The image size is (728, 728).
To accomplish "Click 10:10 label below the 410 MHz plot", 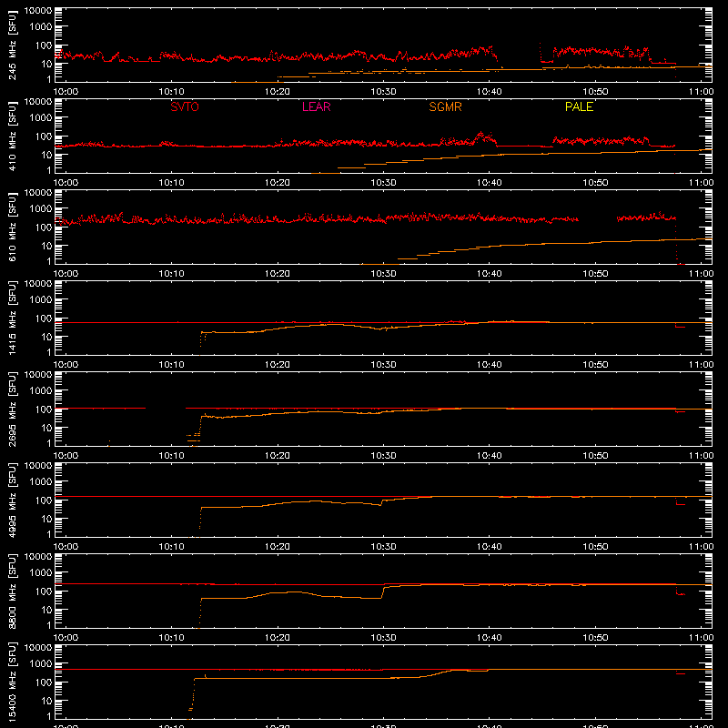I will [x=171, y=183].
